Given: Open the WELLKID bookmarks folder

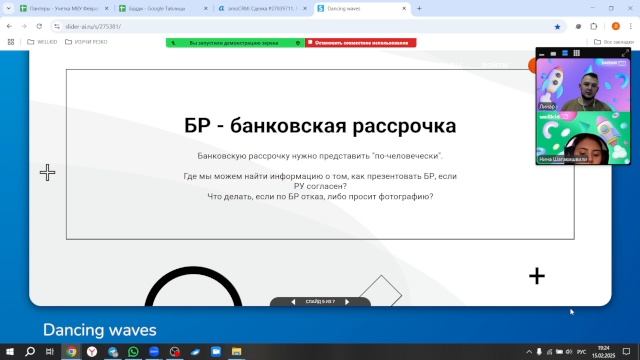Looking at the screenshot, I should click(x=42, y=42).
